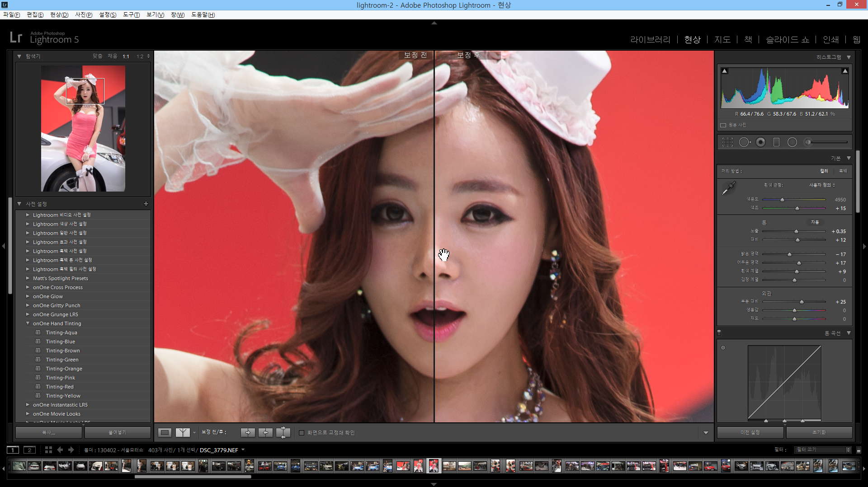This screenshot has height=487, width=868.
Task: Open the Develop menu (현상) in the menu bar
Action: (x=59, y=14)
